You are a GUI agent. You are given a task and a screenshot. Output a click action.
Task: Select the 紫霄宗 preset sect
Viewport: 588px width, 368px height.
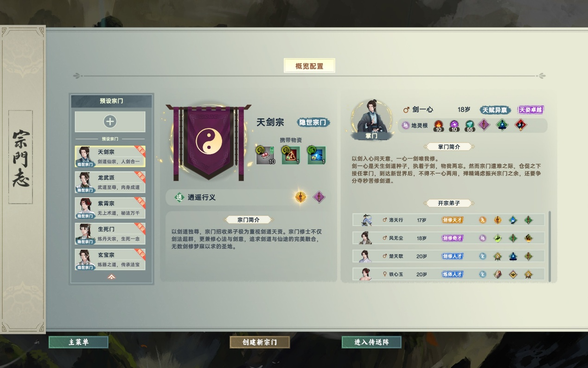[x=110, y=208]
